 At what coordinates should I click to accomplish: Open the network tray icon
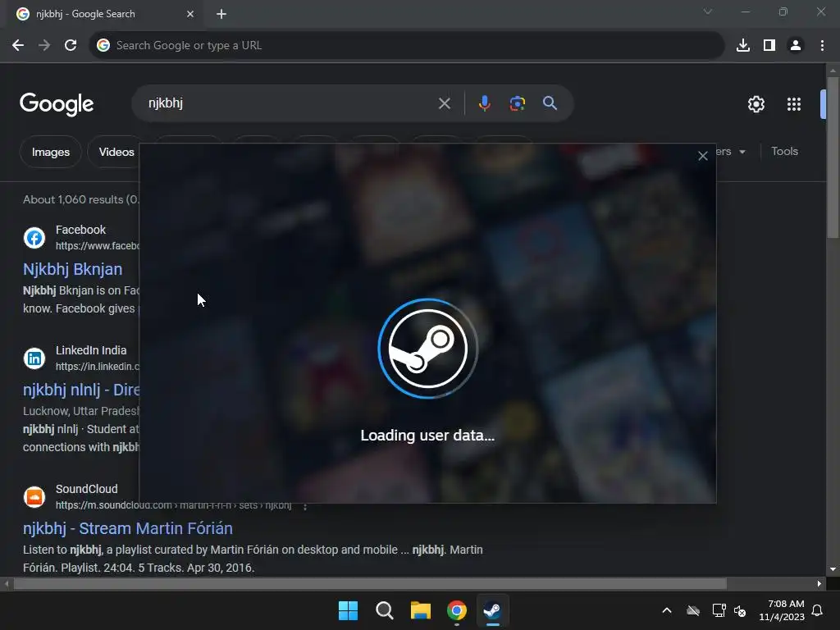[719, 610]
